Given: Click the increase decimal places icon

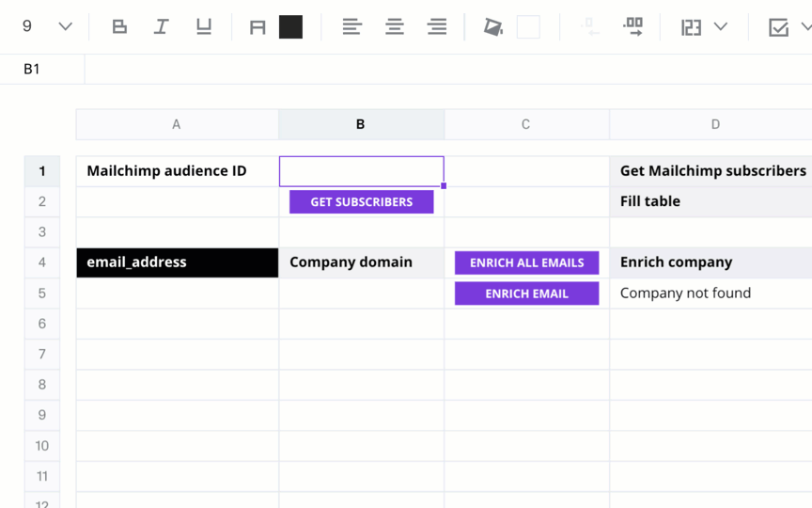Looking at the screenshot, I should (632, 26).
